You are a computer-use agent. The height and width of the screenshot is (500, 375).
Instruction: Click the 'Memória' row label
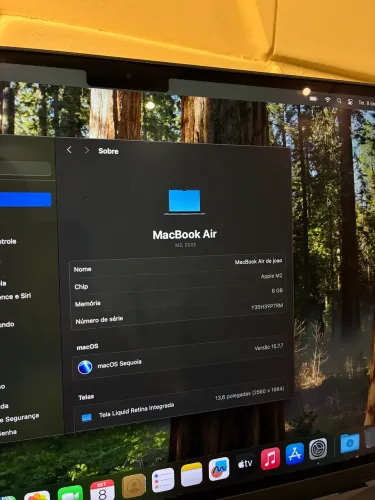[88, 303]
